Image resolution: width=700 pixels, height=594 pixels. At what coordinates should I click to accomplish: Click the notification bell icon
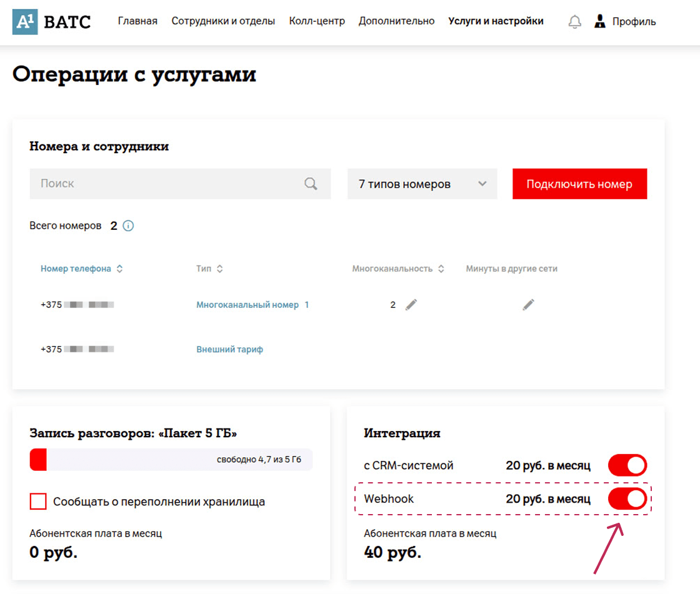pyautogui.click(x=574, y=21)
